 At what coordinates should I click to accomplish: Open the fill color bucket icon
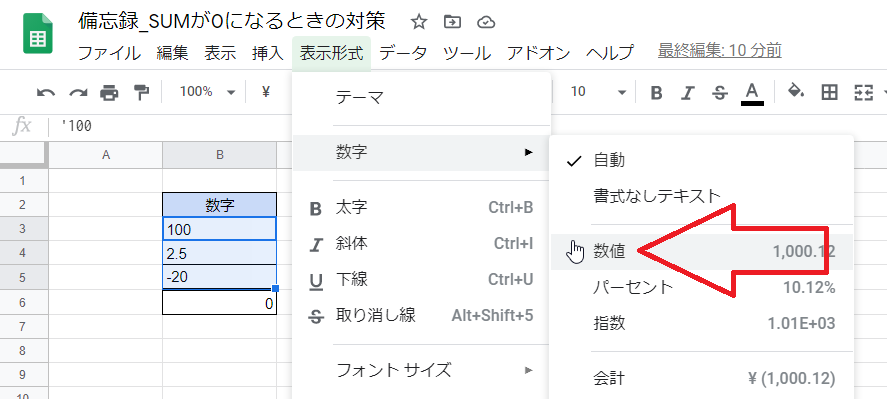796,92
